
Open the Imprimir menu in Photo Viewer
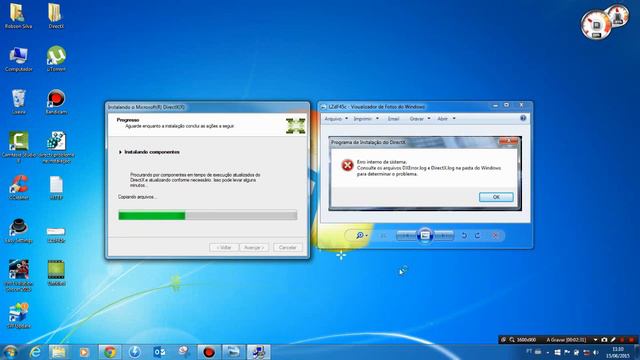click(366, 119)
